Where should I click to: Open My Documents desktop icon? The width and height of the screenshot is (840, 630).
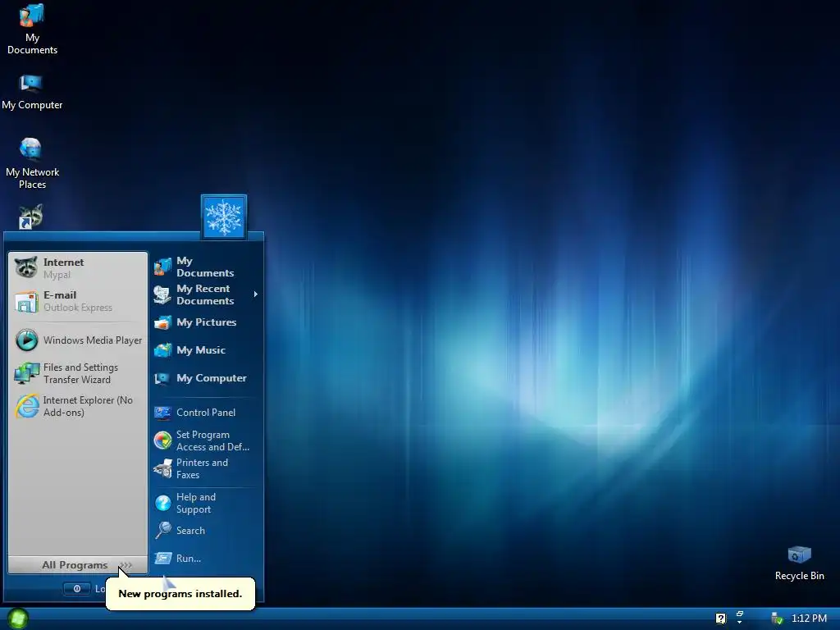point(32,30)
